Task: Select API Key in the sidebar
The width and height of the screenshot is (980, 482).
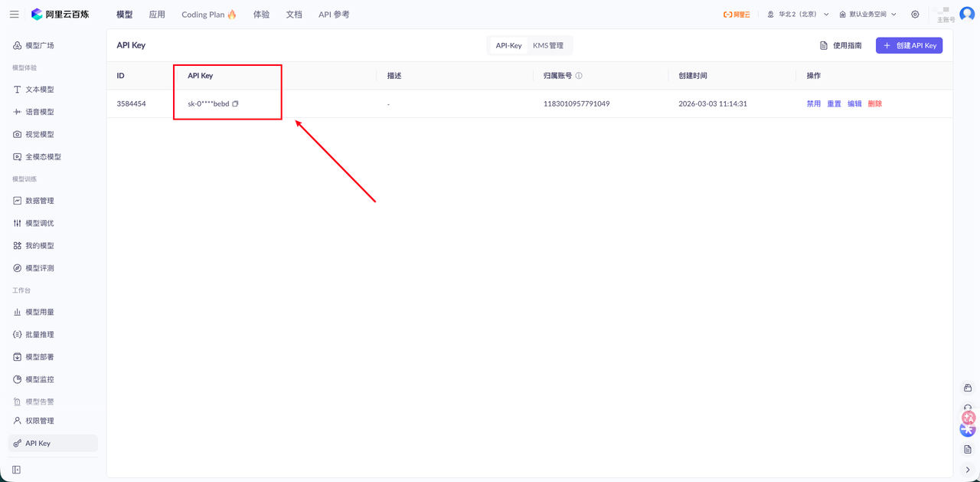Action: (x=53, y=444)
